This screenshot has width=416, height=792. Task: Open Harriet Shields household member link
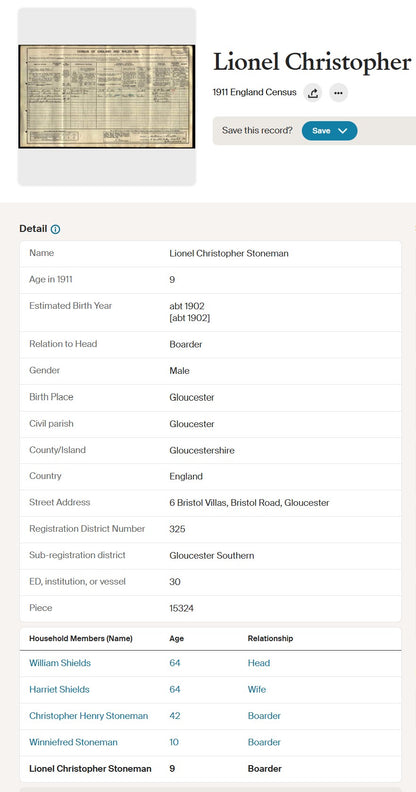click(x=59, y=689)
